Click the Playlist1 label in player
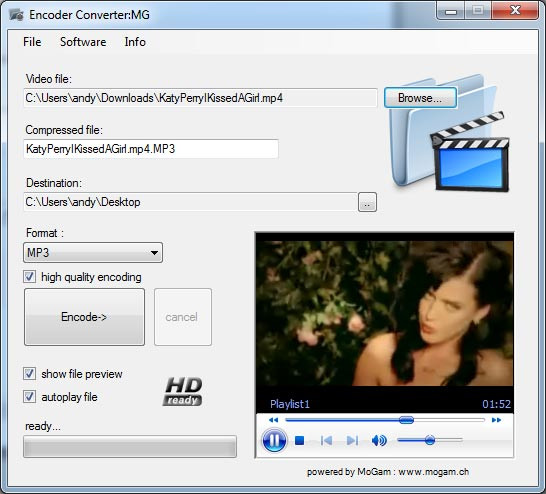Screen dimensions: 546x494 [x=290, y=404]
